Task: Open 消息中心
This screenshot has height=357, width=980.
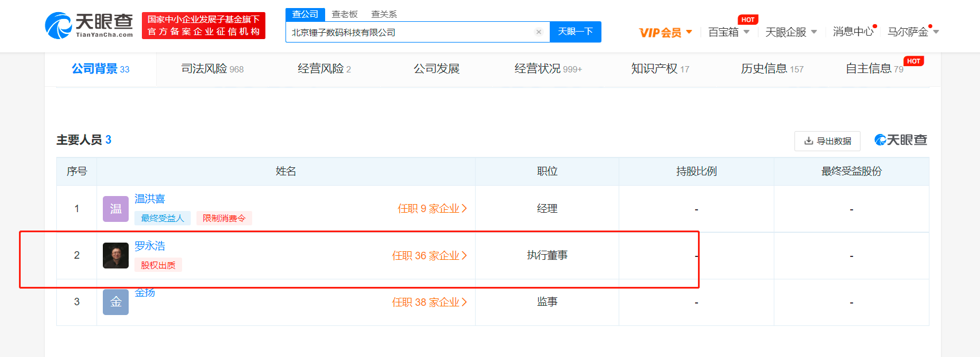Action: pyautogui.click(x=853, y=32)
